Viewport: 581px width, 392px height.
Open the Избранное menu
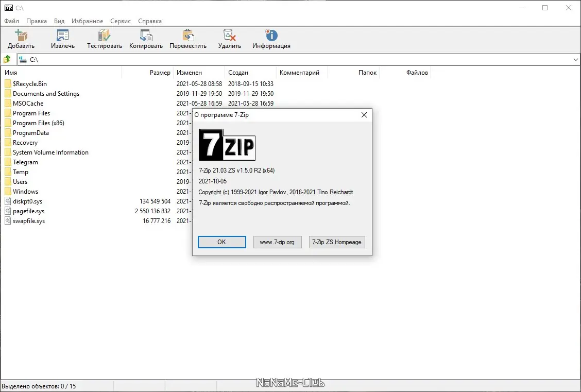click(x=88, y=21)
